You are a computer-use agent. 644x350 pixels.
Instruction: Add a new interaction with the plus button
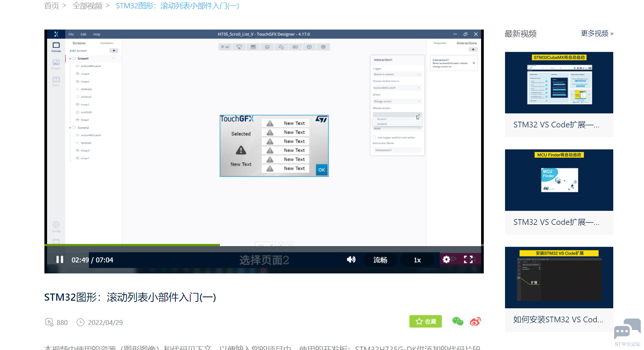(x=473, y=49)
